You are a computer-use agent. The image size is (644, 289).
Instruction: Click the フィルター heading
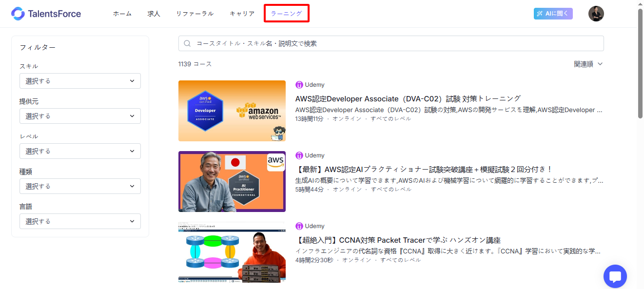click(38, 47)
